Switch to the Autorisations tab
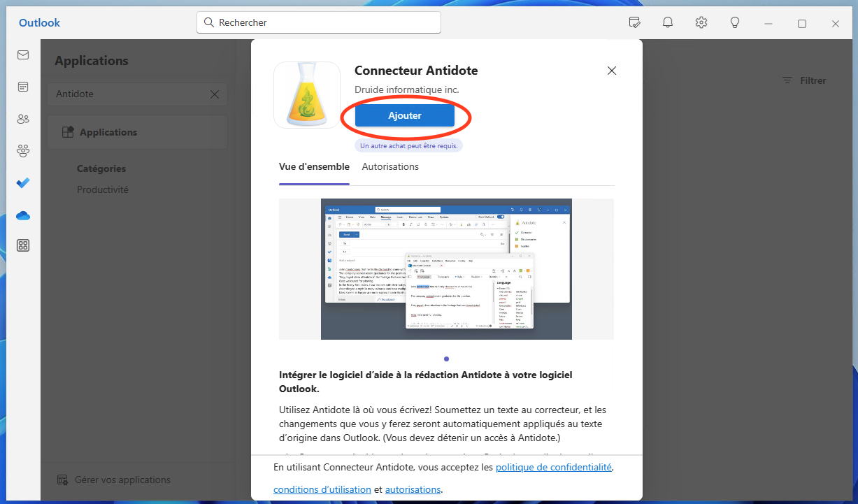This screenshot has height=504, width=858. tap(390, 166)
